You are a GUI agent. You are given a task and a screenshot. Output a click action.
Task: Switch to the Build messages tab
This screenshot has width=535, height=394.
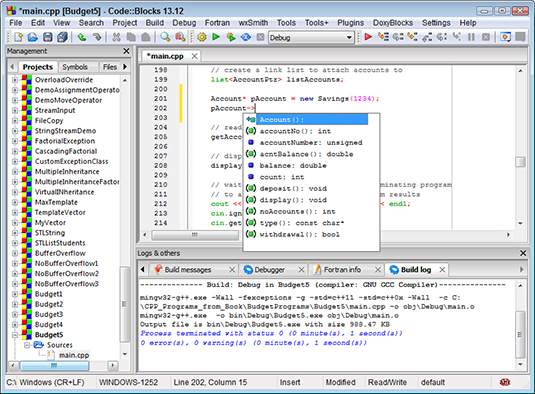188,270
